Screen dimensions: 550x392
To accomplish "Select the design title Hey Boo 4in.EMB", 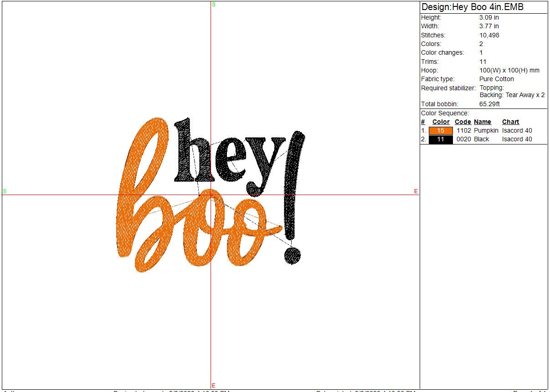I will click(x=473, y=7).
